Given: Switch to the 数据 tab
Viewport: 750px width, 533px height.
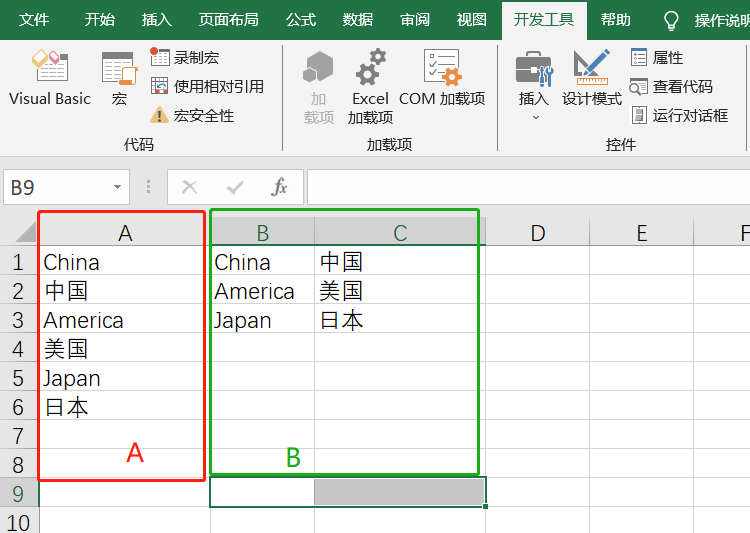Looking at the screenshot, I should pos(358,20).
